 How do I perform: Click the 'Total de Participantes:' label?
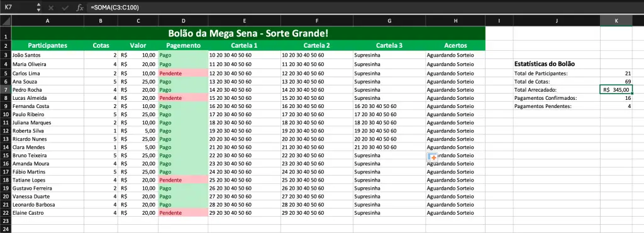point(541,73)
